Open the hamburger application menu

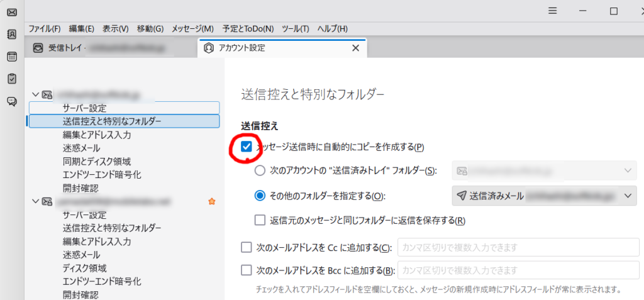552,11
